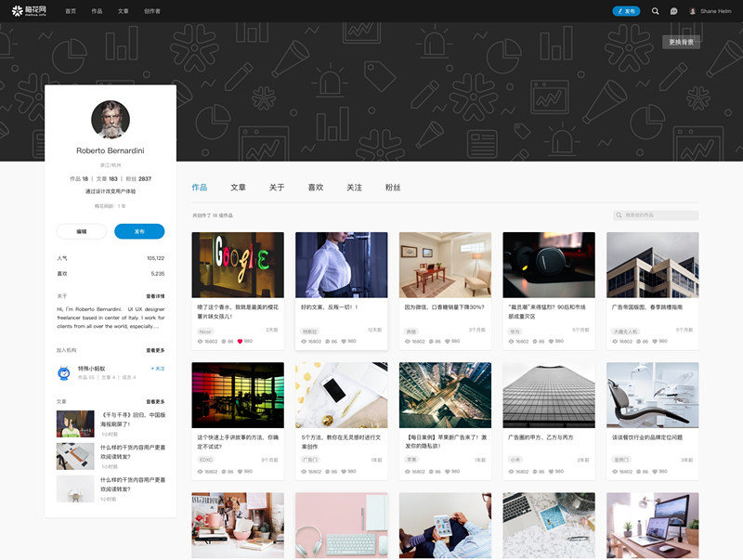743x560 pixels.
Task: Switch to the 喜欢 tab
Action: [316, 188]
